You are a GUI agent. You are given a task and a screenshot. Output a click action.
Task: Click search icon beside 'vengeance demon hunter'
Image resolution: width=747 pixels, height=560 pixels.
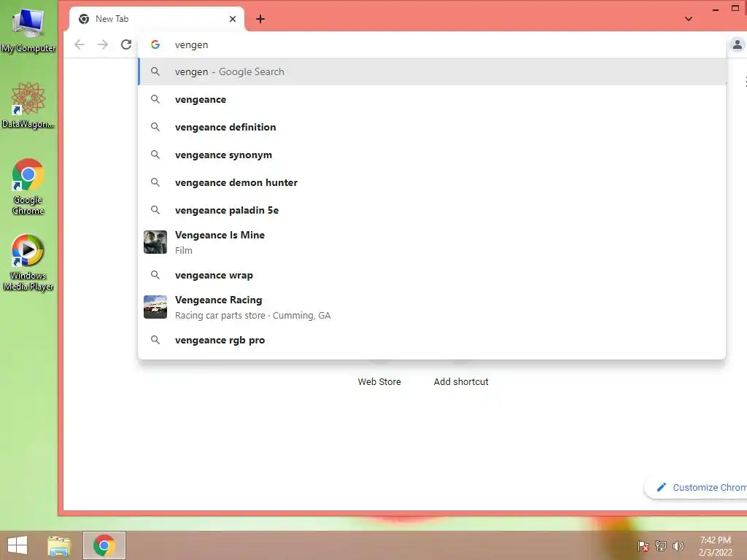pyautogui.click(x=155, y=182)
